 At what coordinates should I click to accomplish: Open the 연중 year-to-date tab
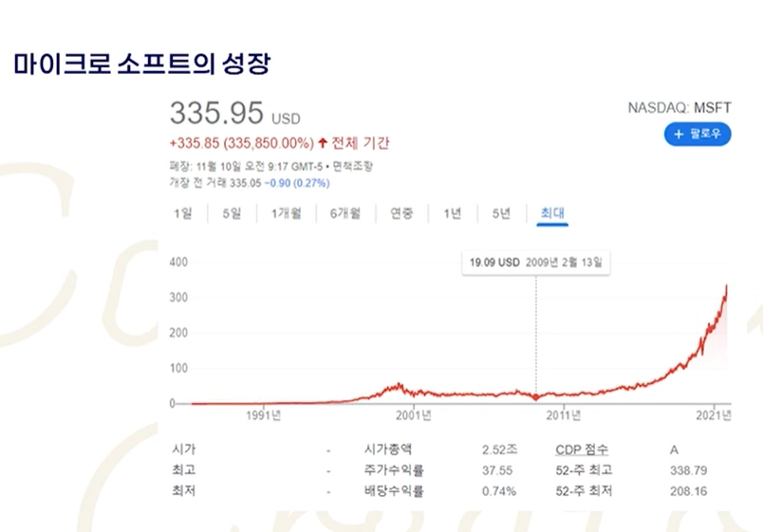coord(401,213)
